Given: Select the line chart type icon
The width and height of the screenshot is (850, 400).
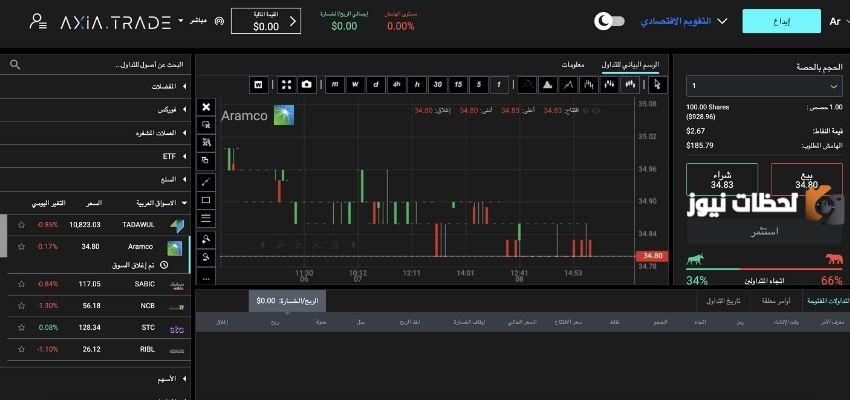Looking at the screenshot, I should pos(568,85).
